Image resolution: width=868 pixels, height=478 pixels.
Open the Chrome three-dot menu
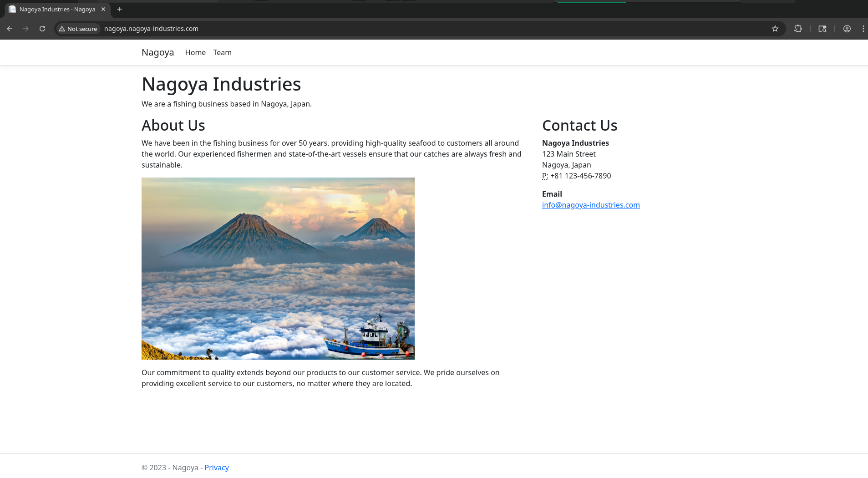point(863,29)
